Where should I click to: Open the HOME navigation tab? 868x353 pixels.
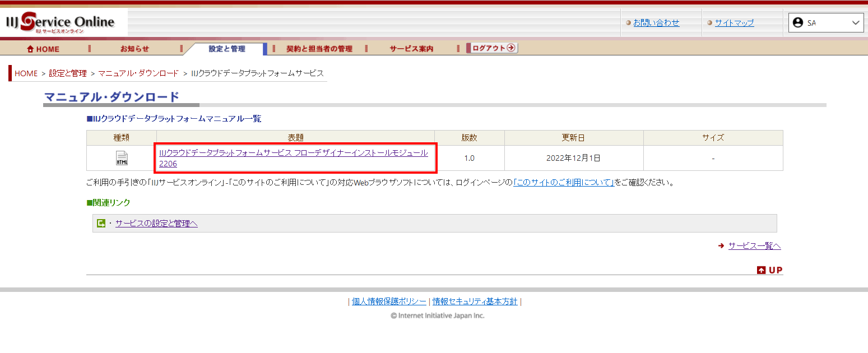[x=43, y=49]
